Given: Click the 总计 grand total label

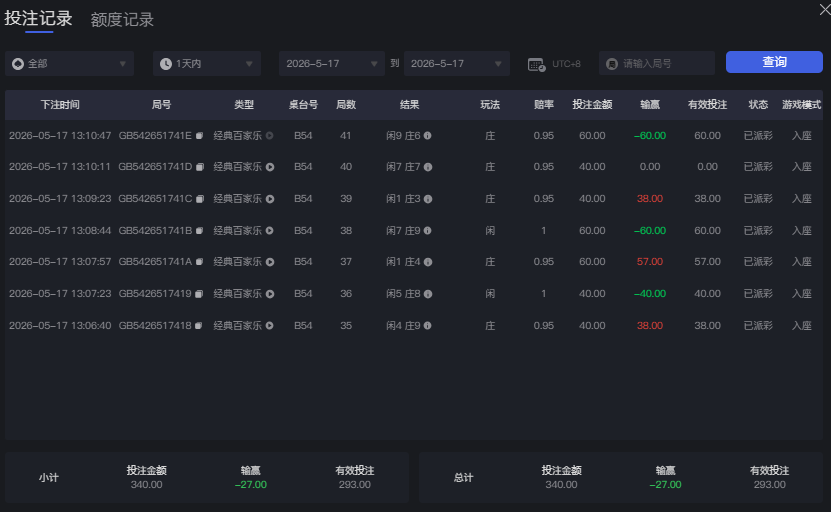Looking at the screenshot, I should 463,478.
